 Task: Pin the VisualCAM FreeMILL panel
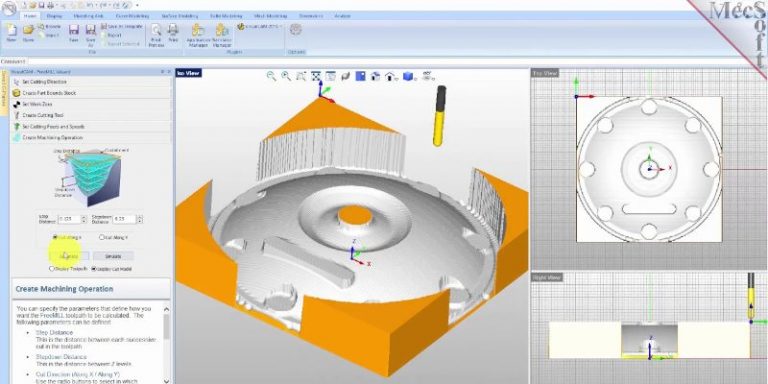click(162, 72)
